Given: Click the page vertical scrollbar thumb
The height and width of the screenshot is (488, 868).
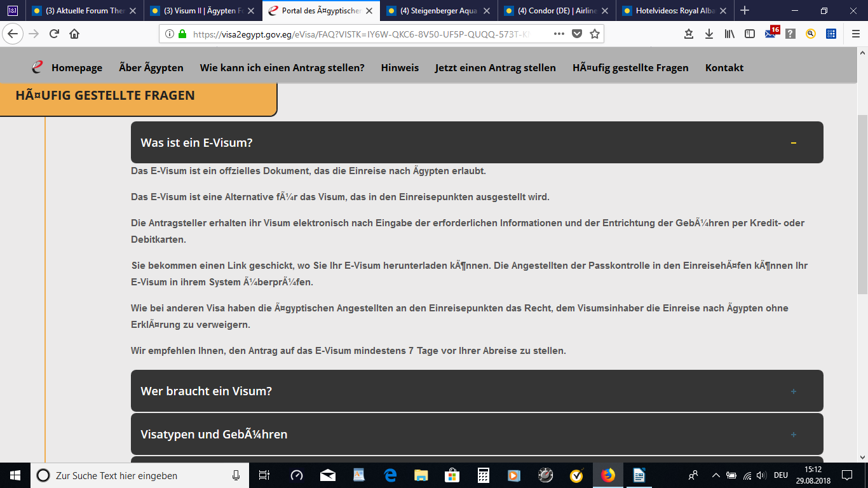Looking at the screenshot, I should tap(862, 203).
